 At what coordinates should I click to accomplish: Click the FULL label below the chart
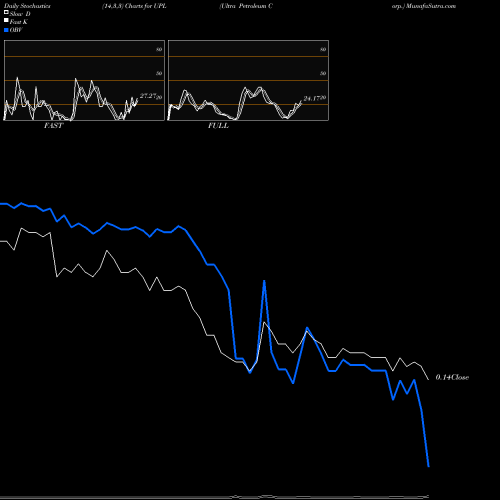[x=218, y=126]
